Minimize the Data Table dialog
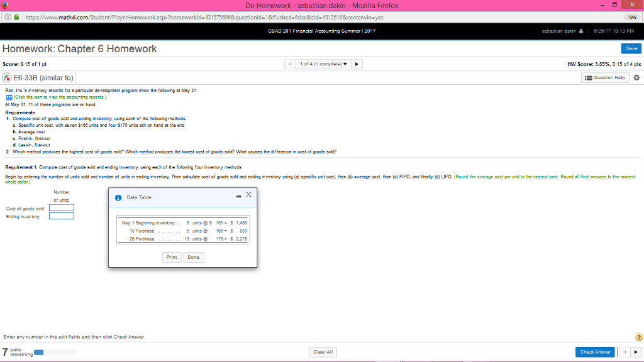The image size is (644, 362). coord(238,197)
